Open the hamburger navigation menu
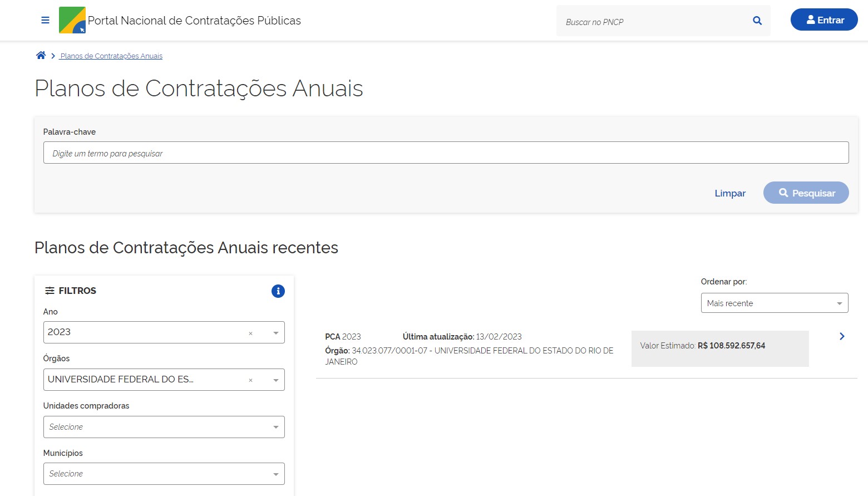 click(x=45, y=21)
